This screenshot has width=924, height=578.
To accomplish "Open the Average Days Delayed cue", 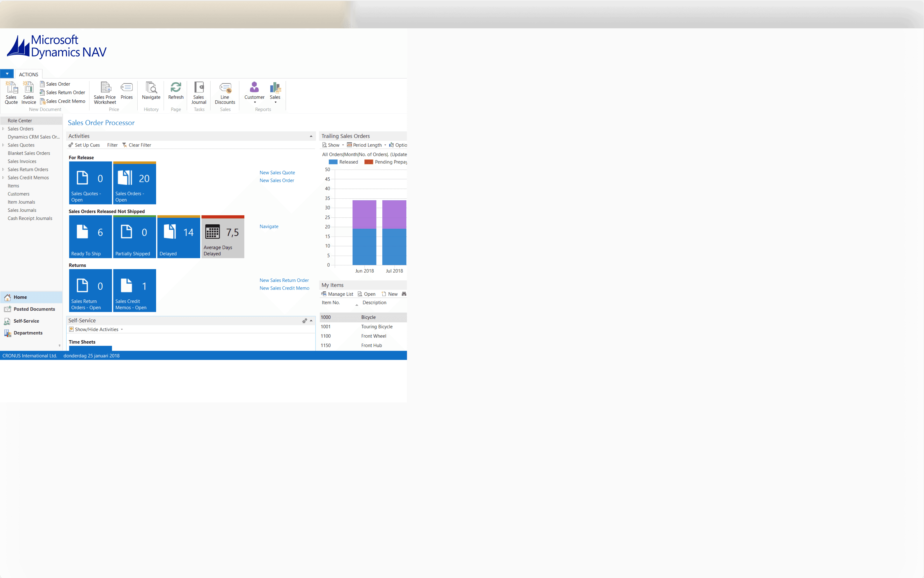I will click(223, 237).
